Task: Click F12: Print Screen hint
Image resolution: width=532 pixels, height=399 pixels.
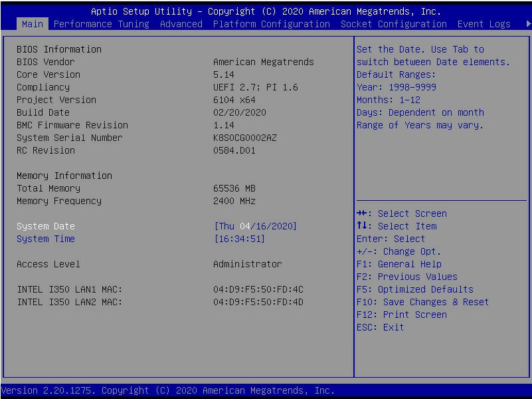Action: point(402,315)
